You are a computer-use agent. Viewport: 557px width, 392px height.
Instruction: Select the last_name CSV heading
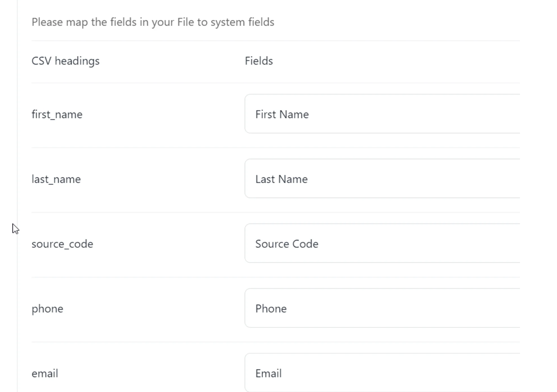[x=56, y=179]
